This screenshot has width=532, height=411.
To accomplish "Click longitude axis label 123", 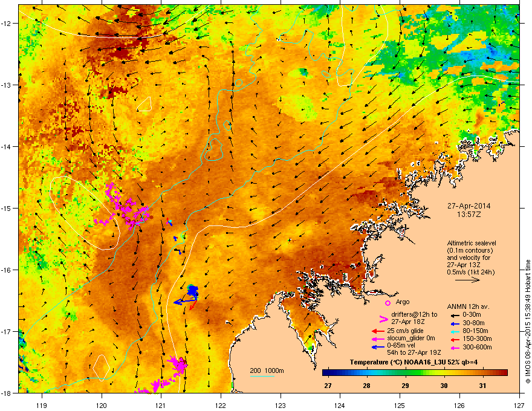I will pos(281,405).
